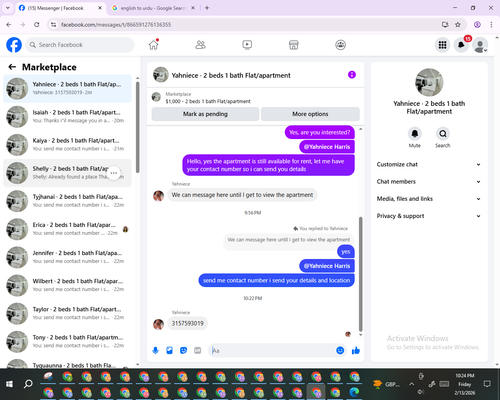This screenshot has width=500, height=400.
Task: Open the Jennifer conversation
Action: 67,257
